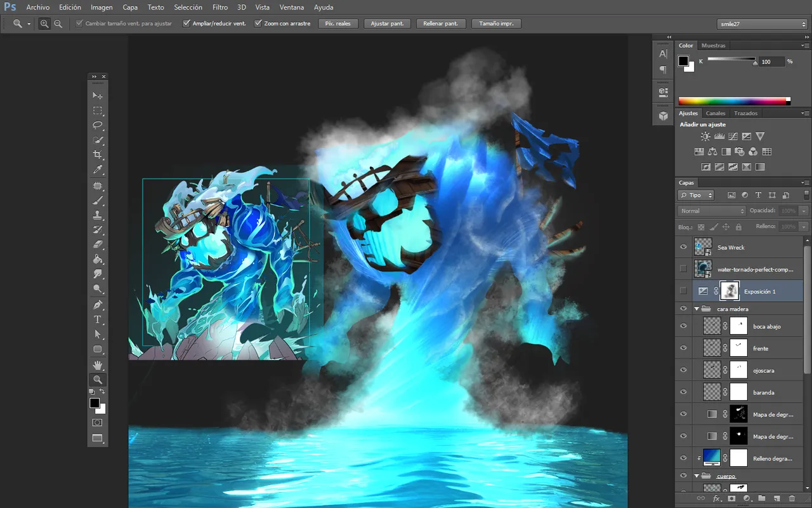Select the Eyedropper tool
Viewport: 812px width, 508px height.
coord(98,170)
